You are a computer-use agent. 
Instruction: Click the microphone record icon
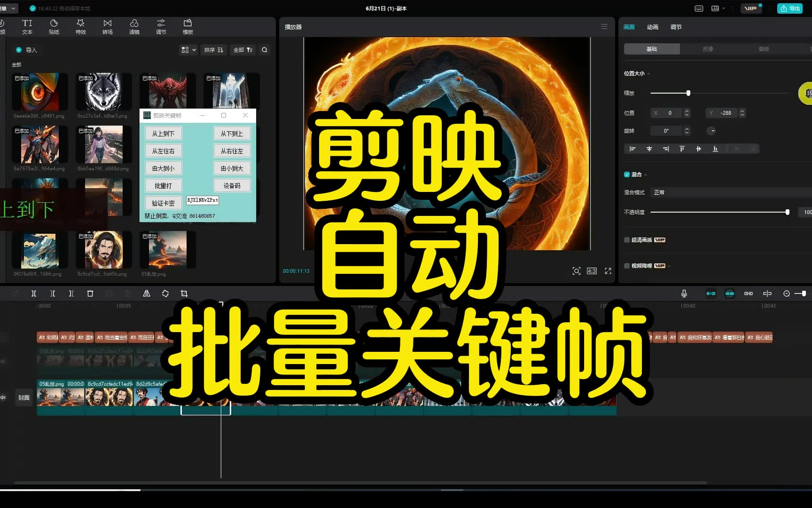(x=684, y=294)
